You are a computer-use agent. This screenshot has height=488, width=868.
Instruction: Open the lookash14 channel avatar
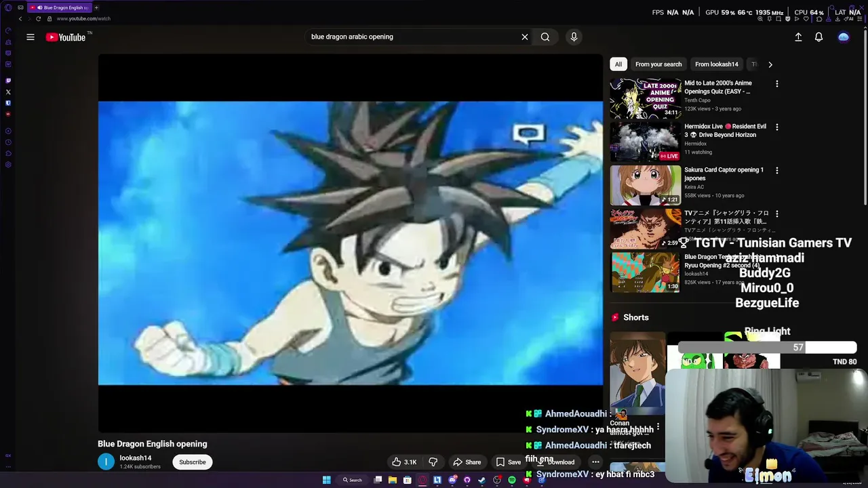[x=106, y=462]
